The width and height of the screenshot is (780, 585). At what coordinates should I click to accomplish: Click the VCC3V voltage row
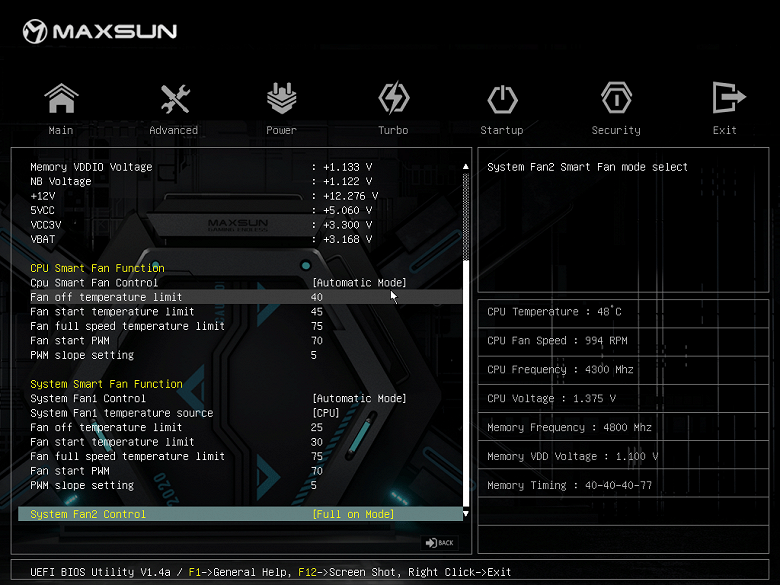click(x=201, y=225)
